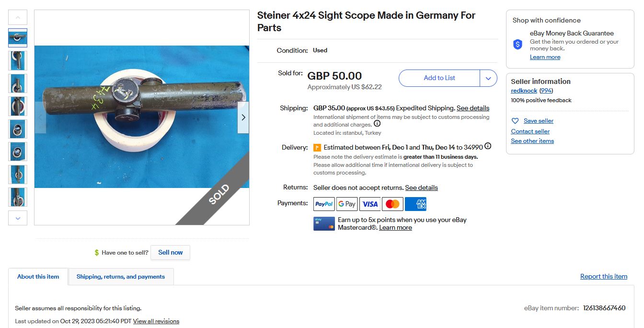This screenshot has height=328, width=644.
Task: Click the delivery estimate info icon
Action: pyautogui.click(x=488, y=146)
